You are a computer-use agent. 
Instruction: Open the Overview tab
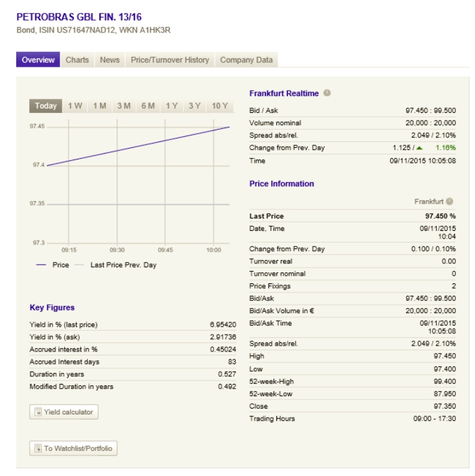(x=38, y=60)
